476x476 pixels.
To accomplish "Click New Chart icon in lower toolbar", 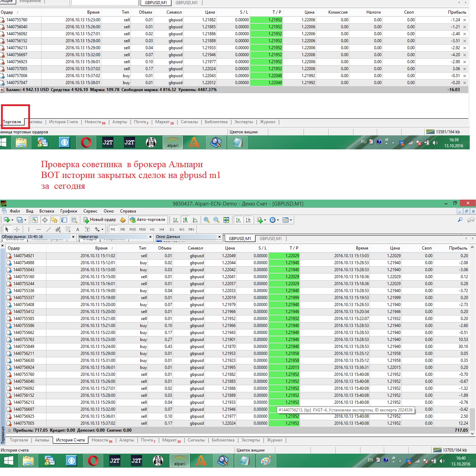I will [7, 220].
